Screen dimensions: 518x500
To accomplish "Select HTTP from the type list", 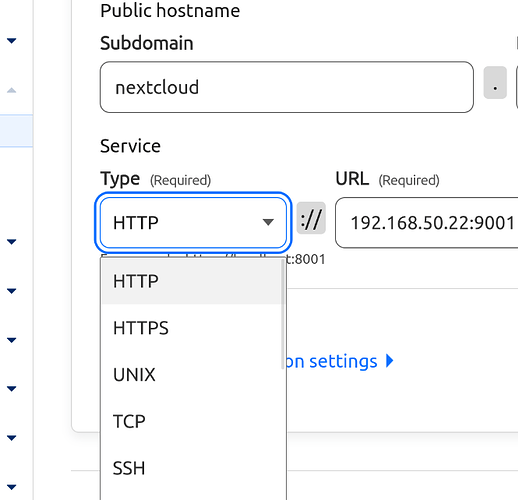I will click(x=192, y=281).
